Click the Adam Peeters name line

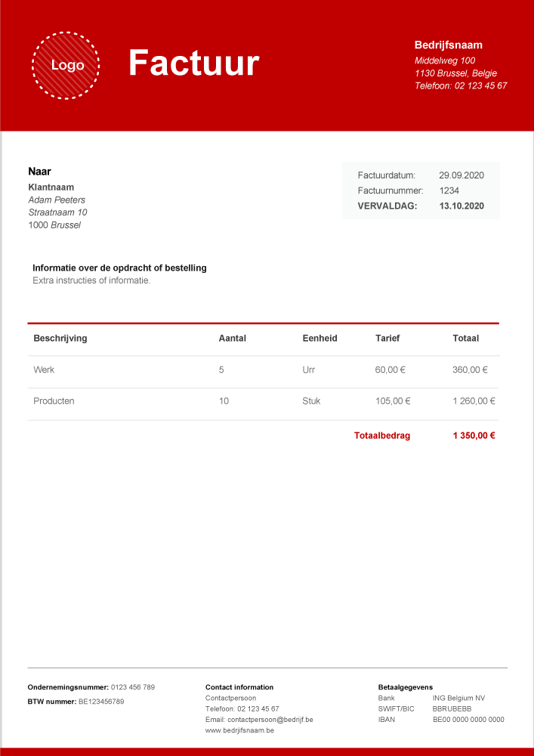point(57,200)
